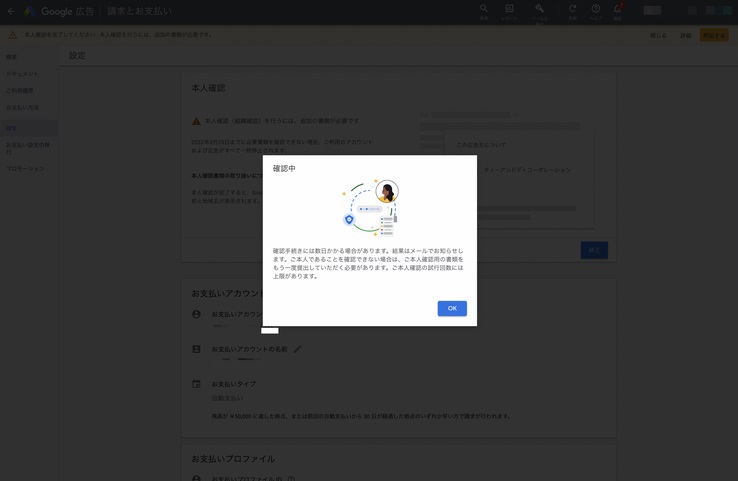Click the 請求とお支払い page title
Viewport: 738px width, 481px height.
point(139,11)
